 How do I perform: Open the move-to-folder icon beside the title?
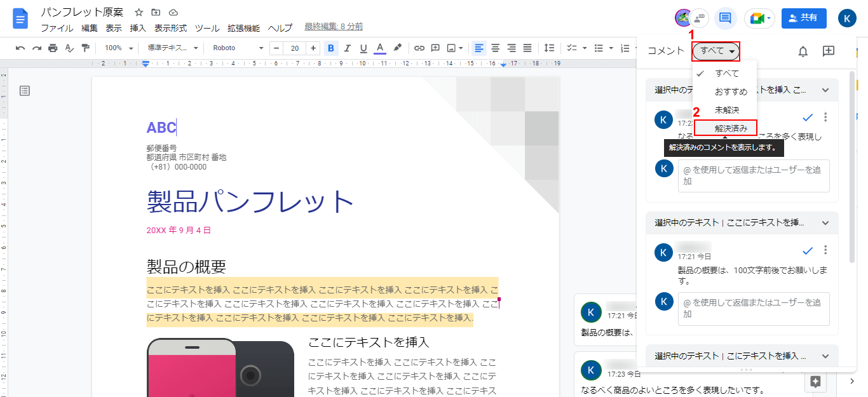(x=156, y=13)
